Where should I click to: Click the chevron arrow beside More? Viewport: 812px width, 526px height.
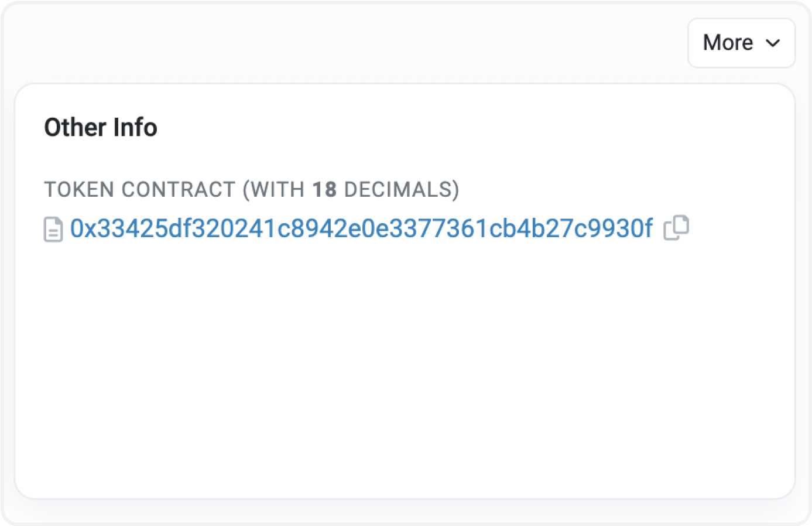(x=773, y=43)
